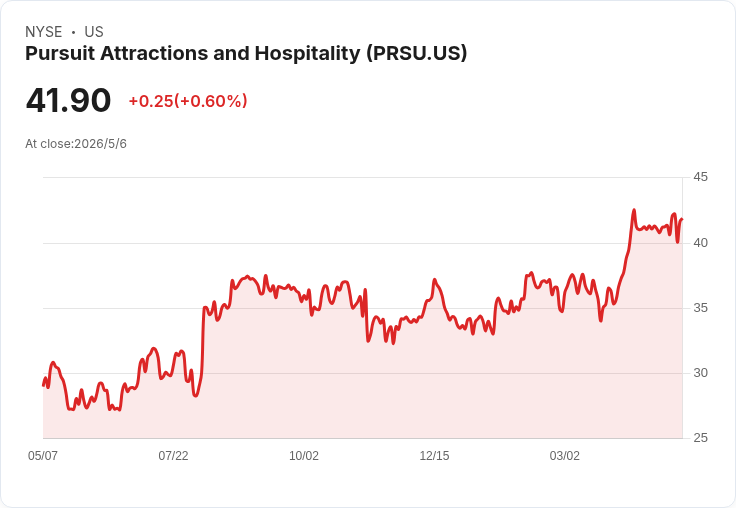Click the 25 y-axis price label
This screenshot has height=508, width=736.
pos(700,438)
